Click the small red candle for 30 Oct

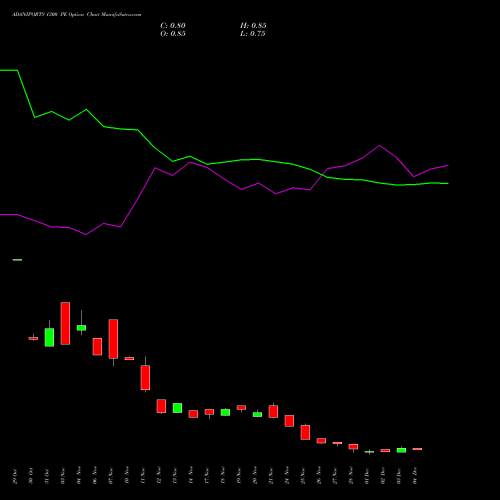click(33, 338)
